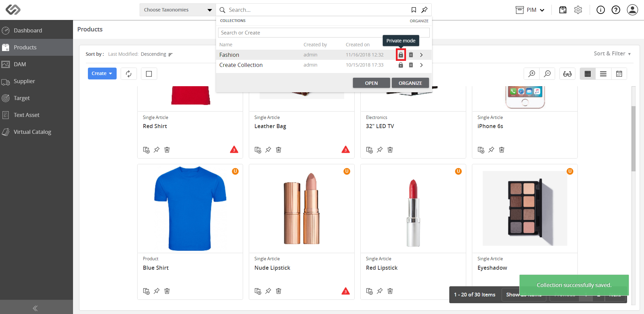Open the Eyeshadow product title
The image size is (644, 314).
click(492, 268)
